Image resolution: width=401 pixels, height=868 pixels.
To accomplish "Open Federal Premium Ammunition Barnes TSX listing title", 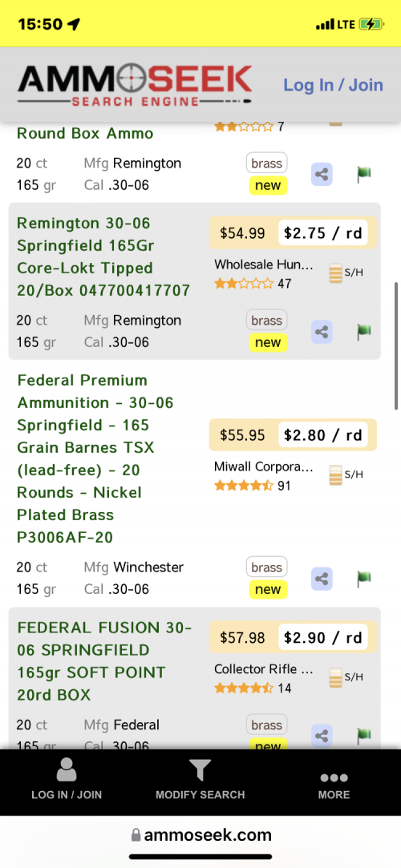I will point(95,459).
